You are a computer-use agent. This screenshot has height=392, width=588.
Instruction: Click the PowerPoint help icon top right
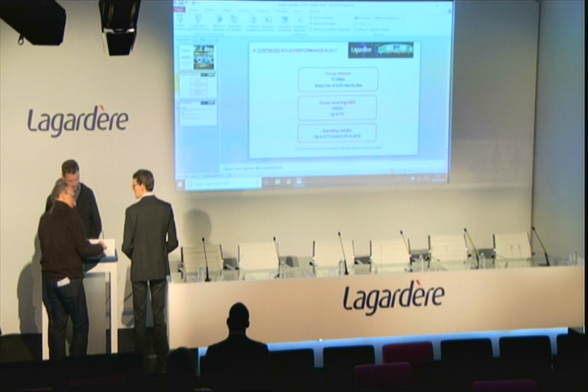click(450, 11)
